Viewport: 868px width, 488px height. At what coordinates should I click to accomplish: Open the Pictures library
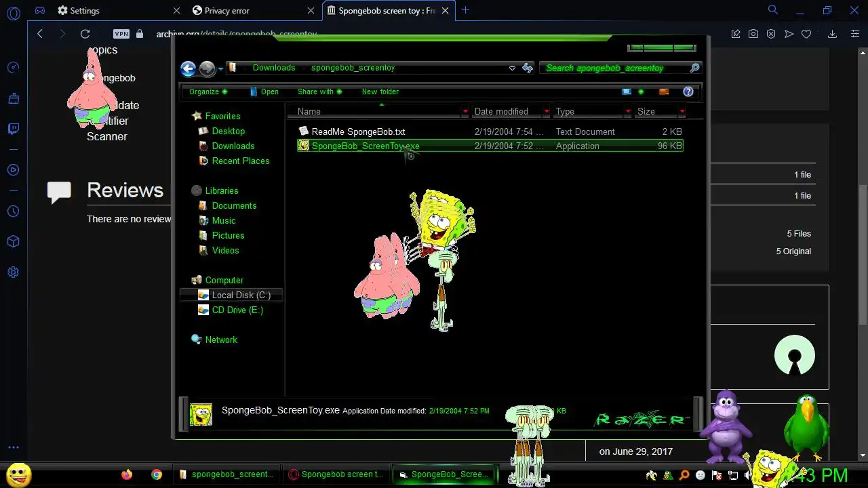pos(228,235)
